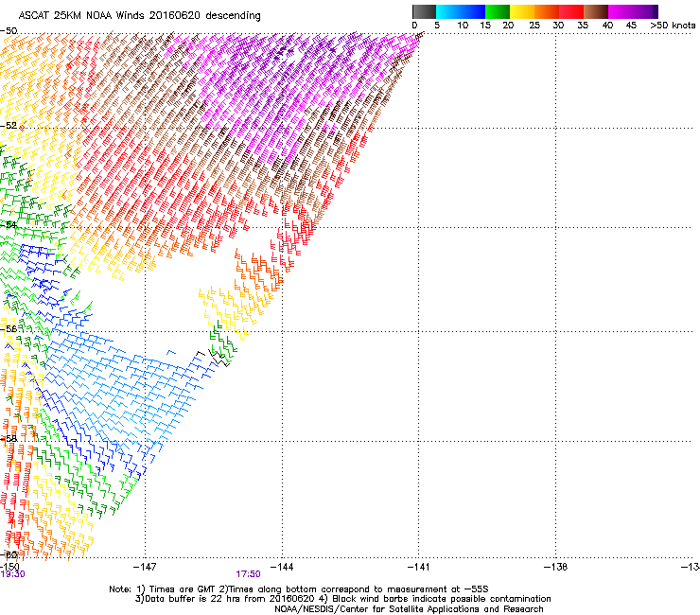
Task: Click the -141 longitude label
Action: (x=418, y=567)
